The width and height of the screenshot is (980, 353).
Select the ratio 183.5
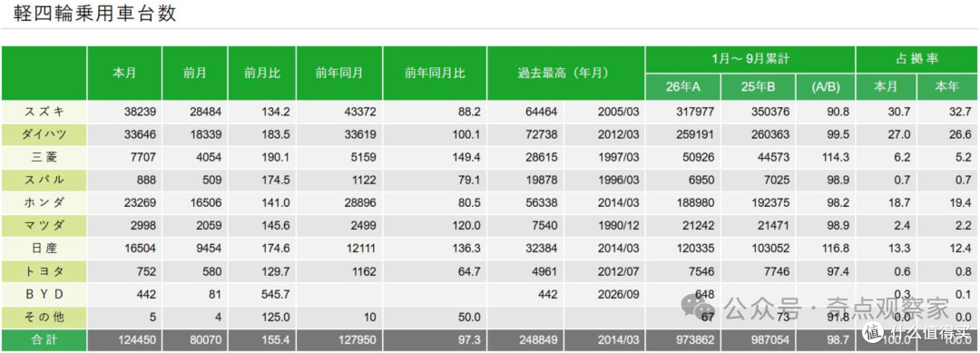(276, 134)
